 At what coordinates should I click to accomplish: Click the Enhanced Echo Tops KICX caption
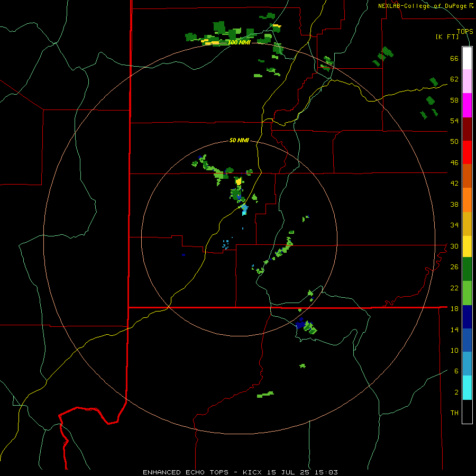240,472
